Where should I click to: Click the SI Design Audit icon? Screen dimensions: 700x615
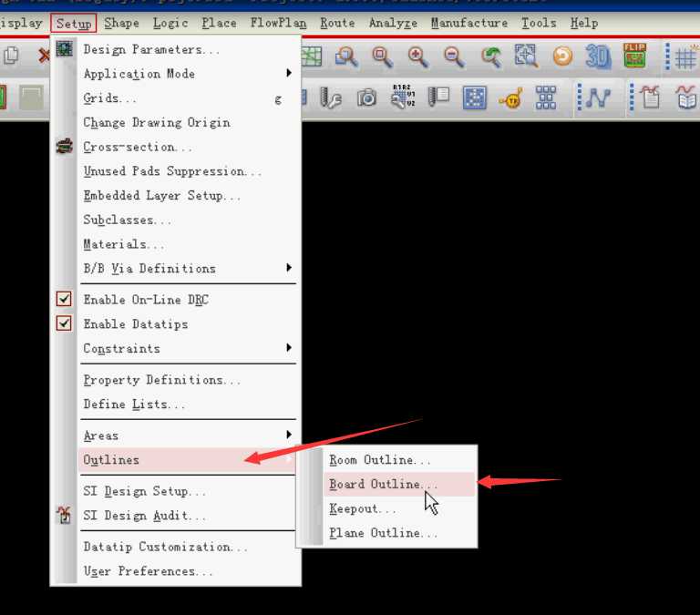click(x=64, y=515)
